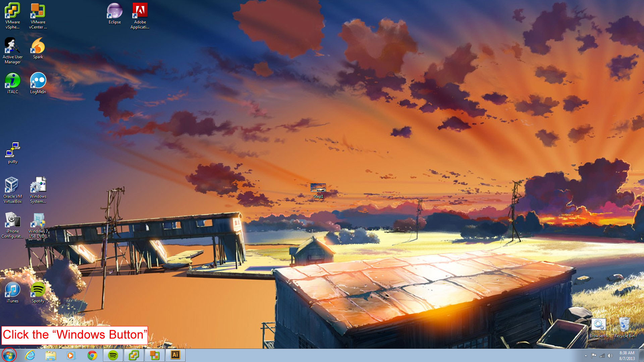Open the volume speaker tray icon
644x362 pixels.
[x=610, y=356]
